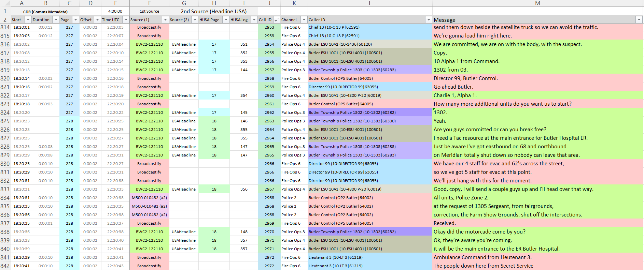Select row 838 header
This screenshot has height=270, width=644.
(5, 232)
